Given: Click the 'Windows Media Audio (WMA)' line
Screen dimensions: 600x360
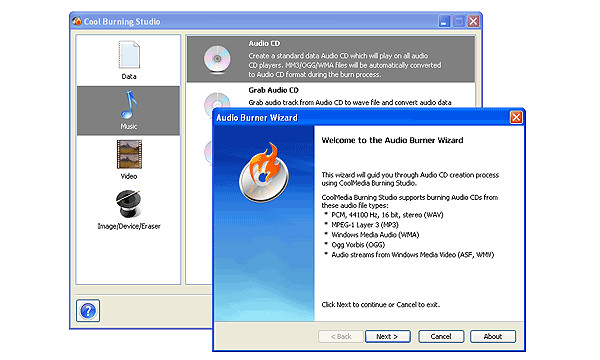Looking at the screenshot, I should coord(375,235).
